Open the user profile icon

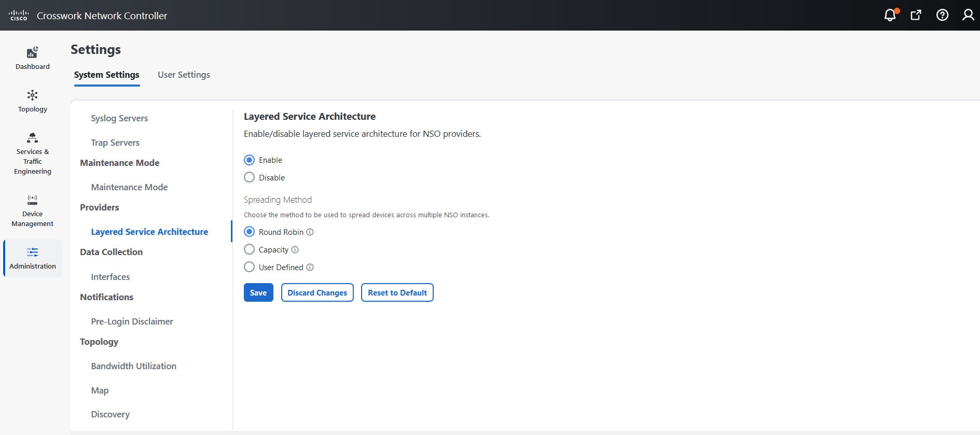point(968,15)
